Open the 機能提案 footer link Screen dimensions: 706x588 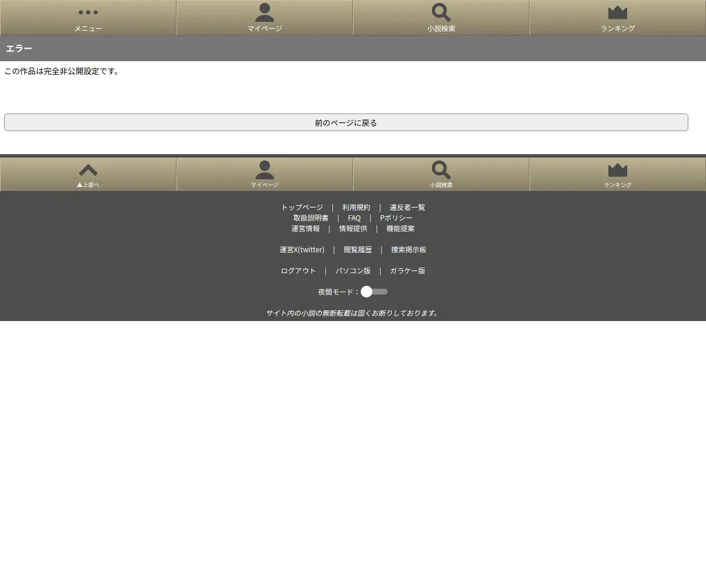pyautogui.click(x=401, y=229)
